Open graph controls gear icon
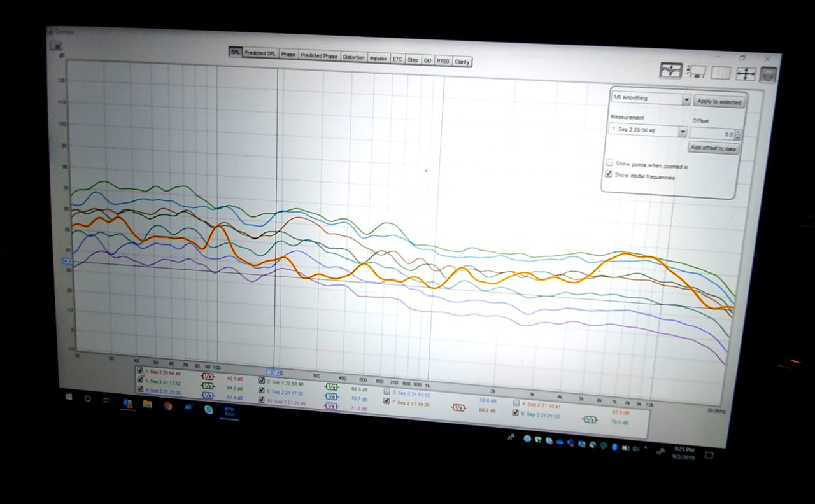 pos(768,75)
